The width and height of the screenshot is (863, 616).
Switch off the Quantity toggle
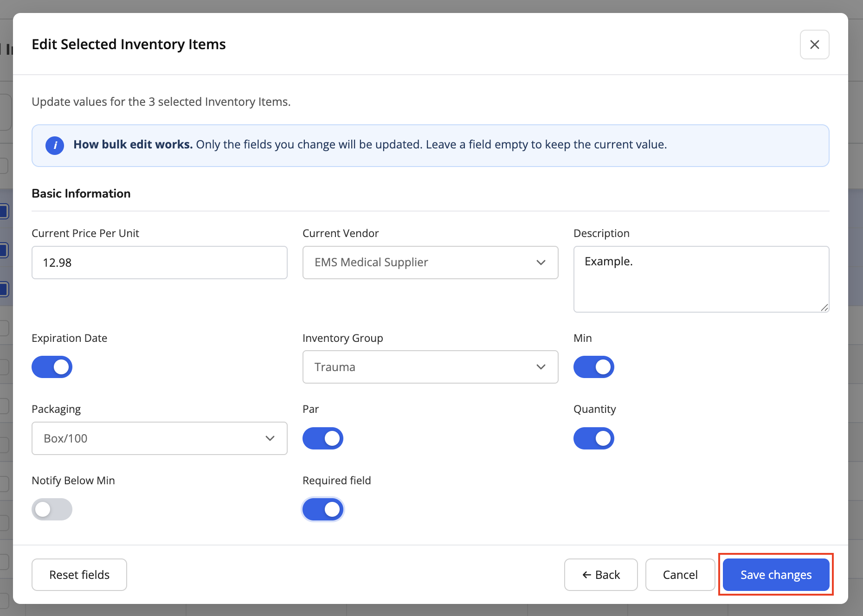(594, 438)
